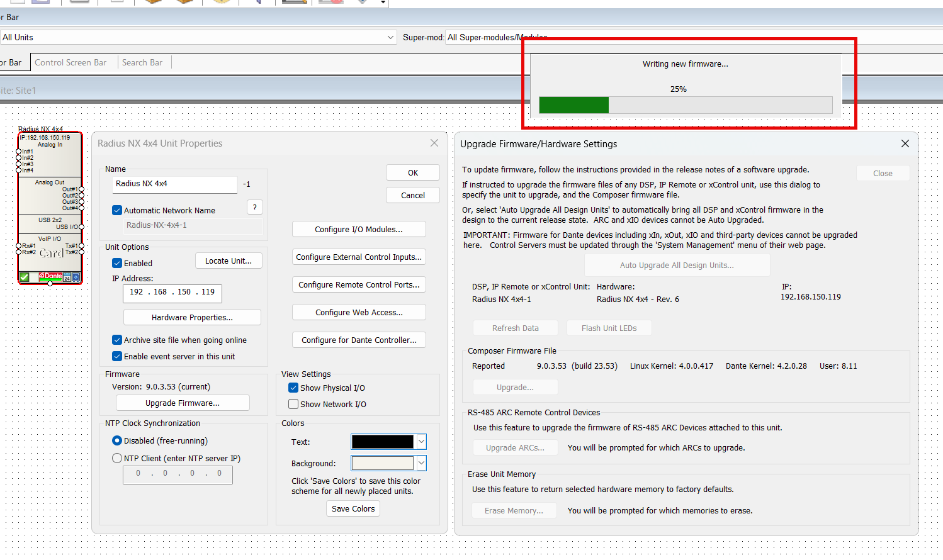The width and height of the screenshot is (943, 560).
Task: Toggle Archive site file when going online
Action: tap(117, 340)
